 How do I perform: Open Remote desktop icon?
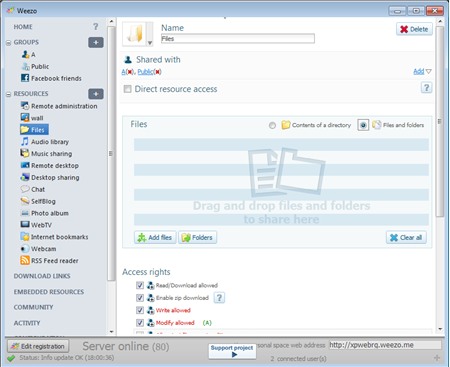pos(25,165)
